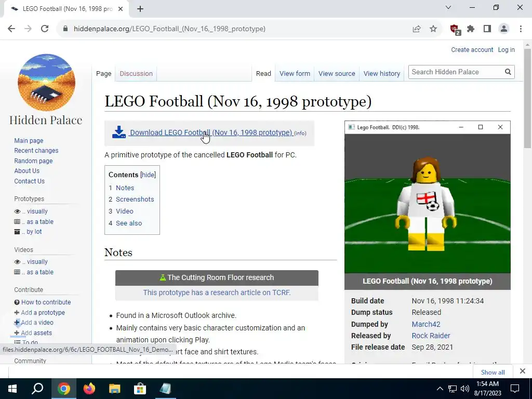Open the View source tab
Viewport: 532px width, 399px height.
tap(337, 74)
